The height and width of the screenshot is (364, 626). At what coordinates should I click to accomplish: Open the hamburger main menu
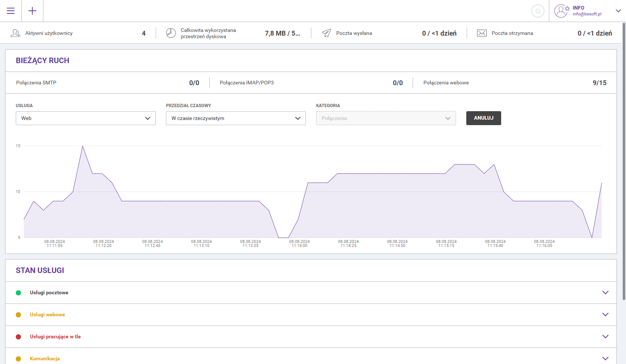[x=11, y=11]
